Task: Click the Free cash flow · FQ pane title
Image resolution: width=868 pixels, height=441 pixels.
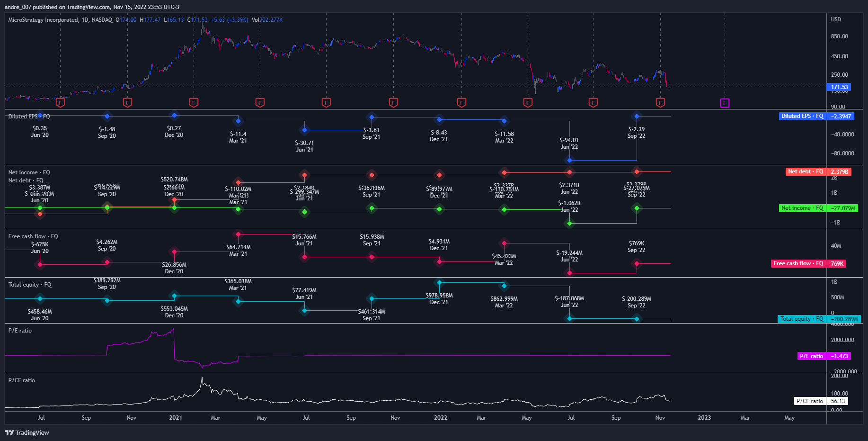Action: tap(33, 236)
